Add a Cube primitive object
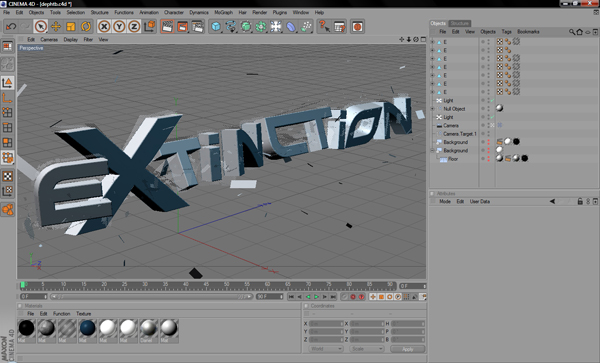 coord(216,26)
